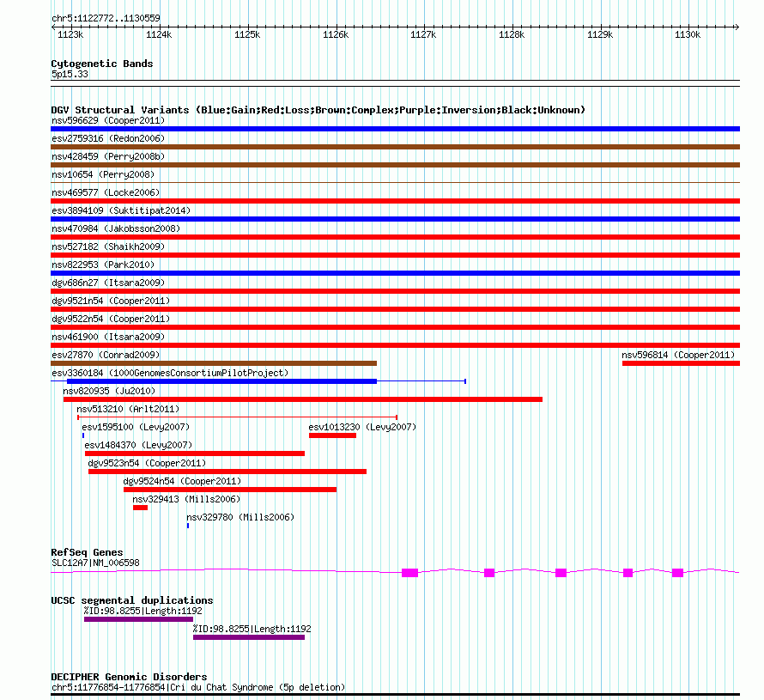Click the SLC12A7|NM_006598 gene label
Viewport: 764px width, 700px height.
tap(95, 563)
